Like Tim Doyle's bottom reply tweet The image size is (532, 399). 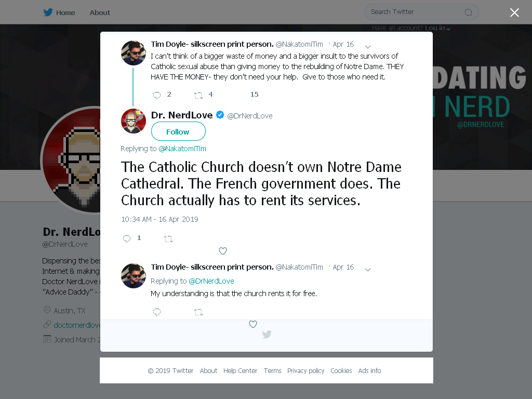coord(253,324)
